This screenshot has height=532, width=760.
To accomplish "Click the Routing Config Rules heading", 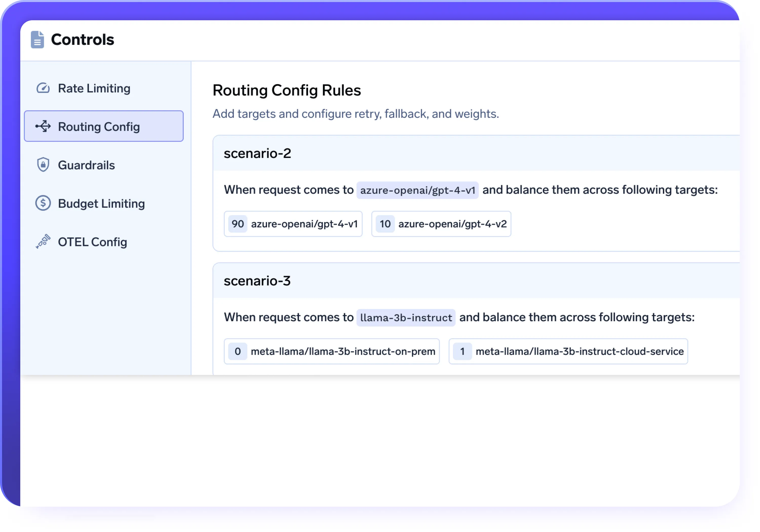I will (287, 90).
